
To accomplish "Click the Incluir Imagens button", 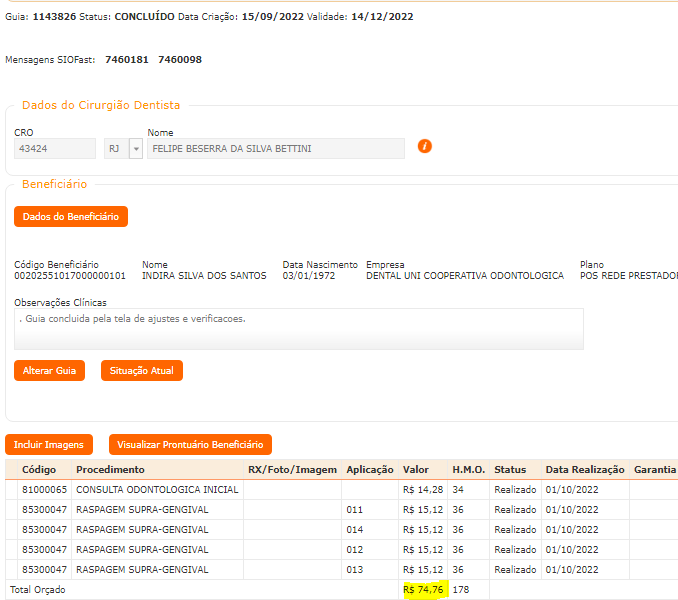I will [50, 444].
